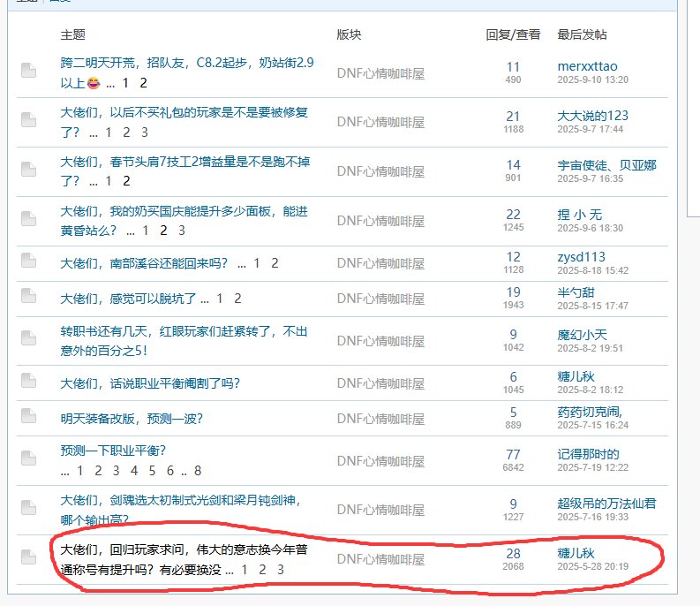This screenshot has height=606, width=700.
Task: Jump to page 2 of '春节头肩7技工2增益量' thread
Action: point(126,181)
